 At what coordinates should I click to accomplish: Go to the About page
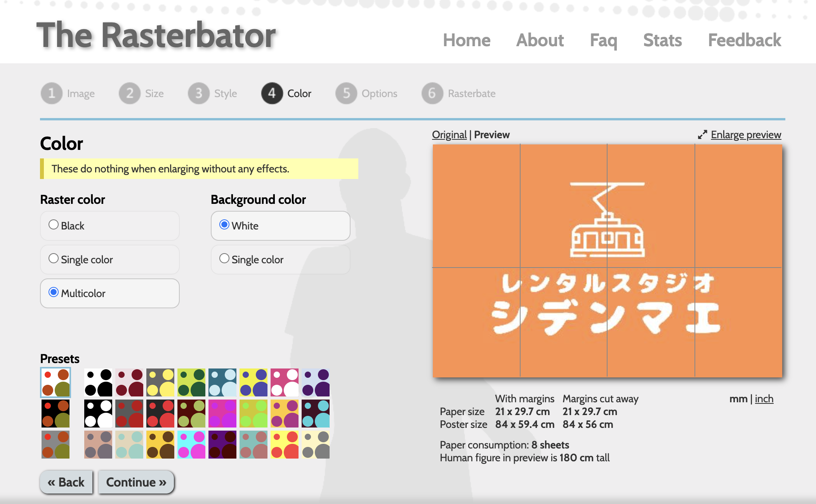pyautogui.click(x=540, y=40)
